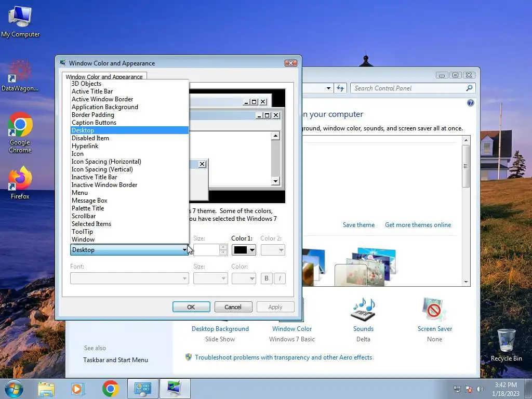Screen dimensions: 532x399
Task: Collapse the Desktop item combo box
Action: 129,250
